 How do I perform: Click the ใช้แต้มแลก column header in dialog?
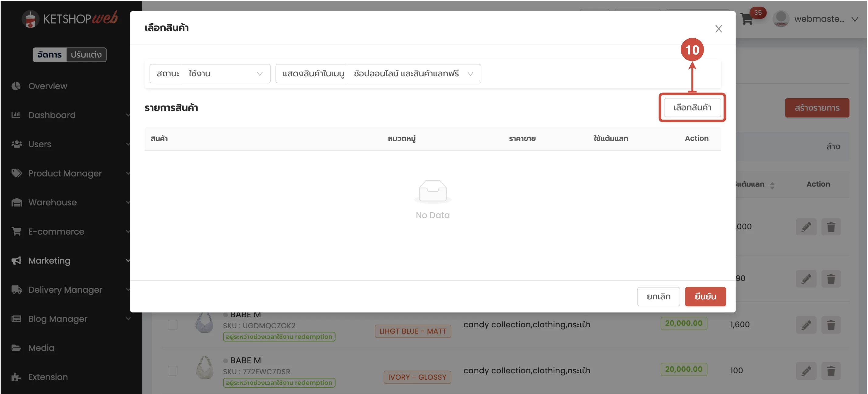click(x=611, y=138)
